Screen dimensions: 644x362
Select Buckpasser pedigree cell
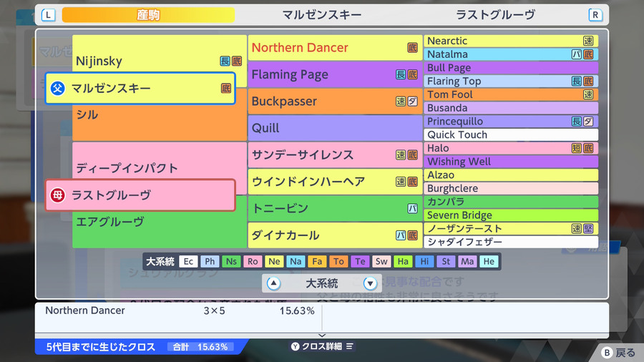click(x=335, y=102)
